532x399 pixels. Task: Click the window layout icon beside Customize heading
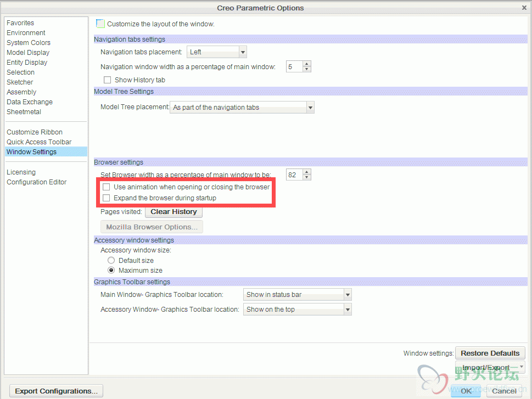point(100,24)
